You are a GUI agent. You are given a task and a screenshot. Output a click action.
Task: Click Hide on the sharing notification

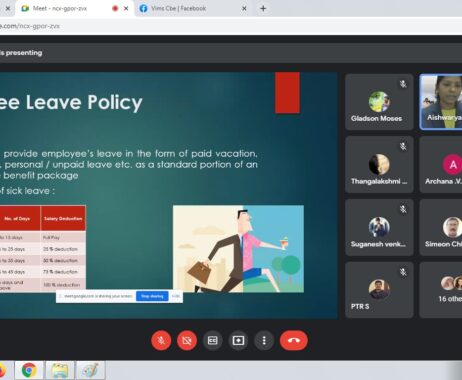[176, 296]
